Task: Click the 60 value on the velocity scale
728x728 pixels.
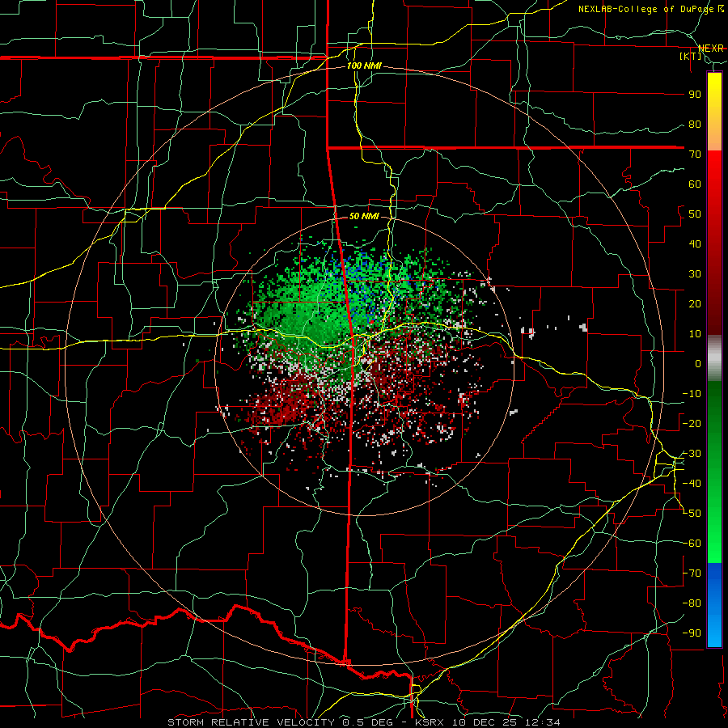Action: point(695,184)
